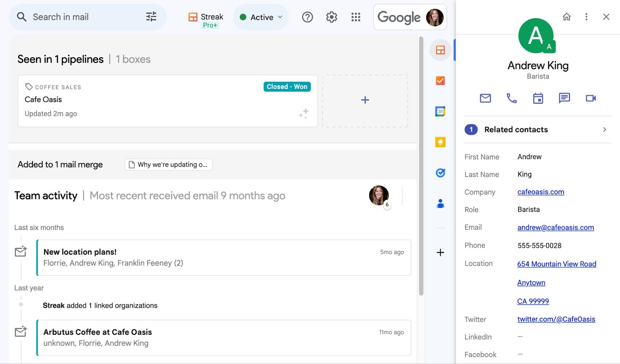Click the Andrew King large avatar
The height and width of the screenshot is (364, 620).
pos(536,36)
